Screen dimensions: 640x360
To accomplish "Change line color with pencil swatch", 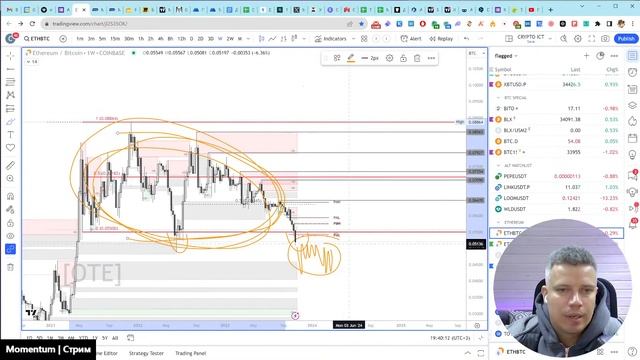I will (351, 58).
